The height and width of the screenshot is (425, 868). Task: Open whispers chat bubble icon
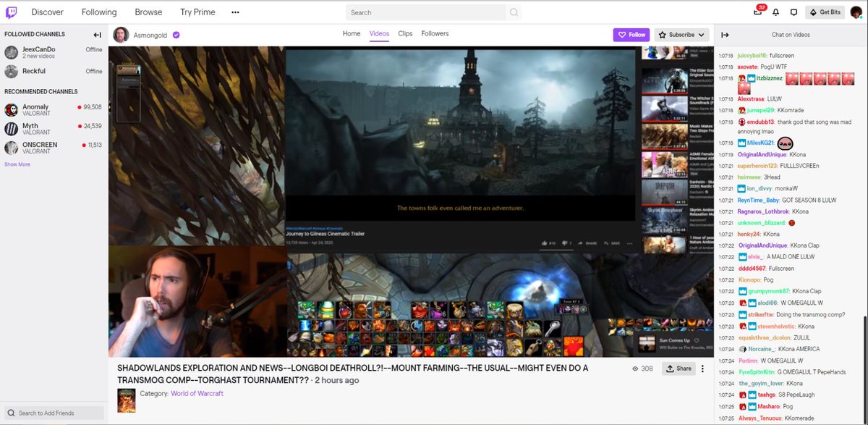click(793, 12)
